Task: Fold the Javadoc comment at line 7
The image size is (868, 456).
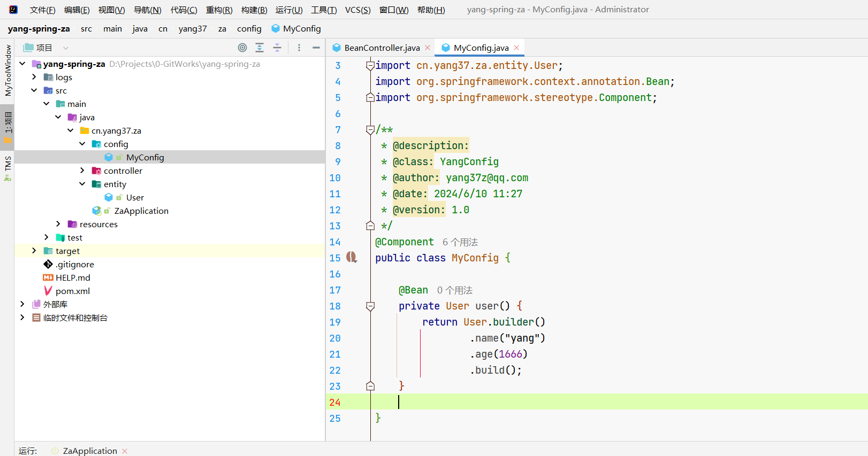Action: point(370,129)
